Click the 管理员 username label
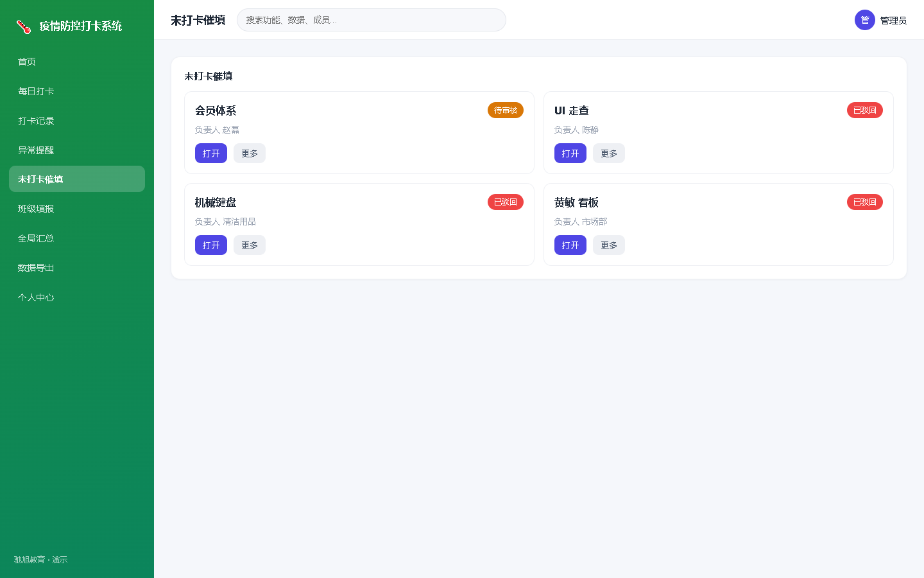 coord(893,21)
